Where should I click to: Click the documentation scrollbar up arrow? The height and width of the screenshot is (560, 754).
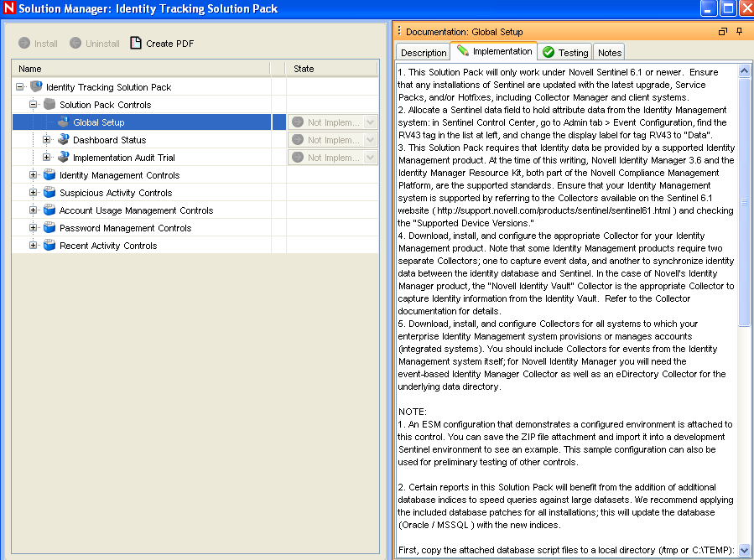(744, 71)
